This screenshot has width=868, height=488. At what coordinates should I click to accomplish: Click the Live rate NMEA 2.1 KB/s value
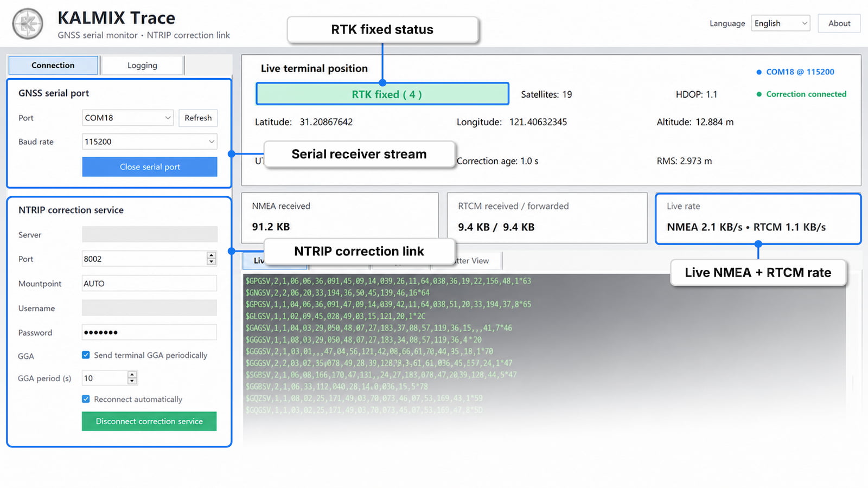746,227
